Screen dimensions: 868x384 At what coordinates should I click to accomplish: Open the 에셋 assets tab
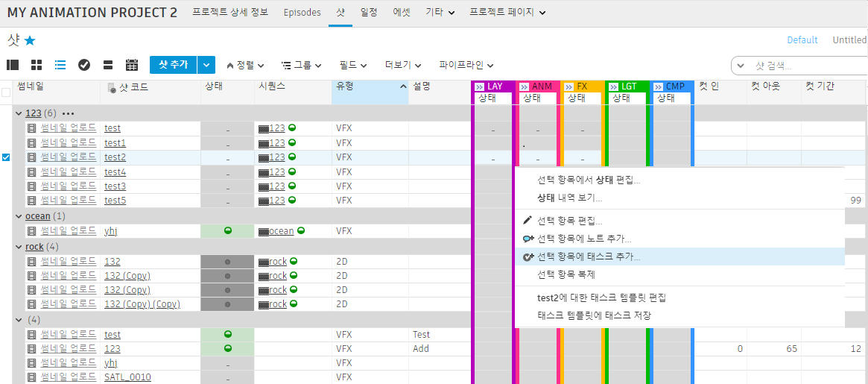(402, 12)
